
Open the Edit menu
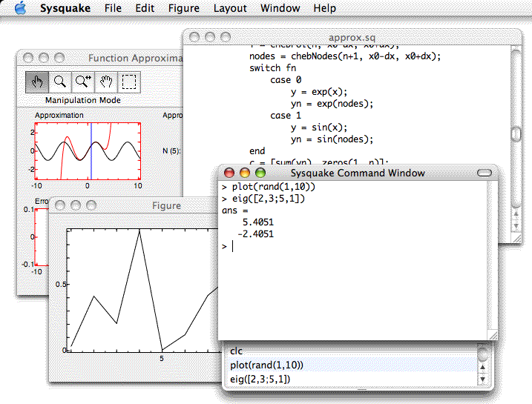pyautogui.click(x=145, y=8)
